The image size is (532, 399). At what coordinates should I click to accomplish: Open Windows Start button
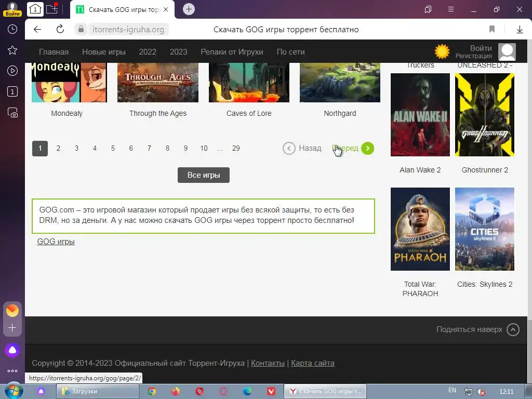click(x=14, y=391)
